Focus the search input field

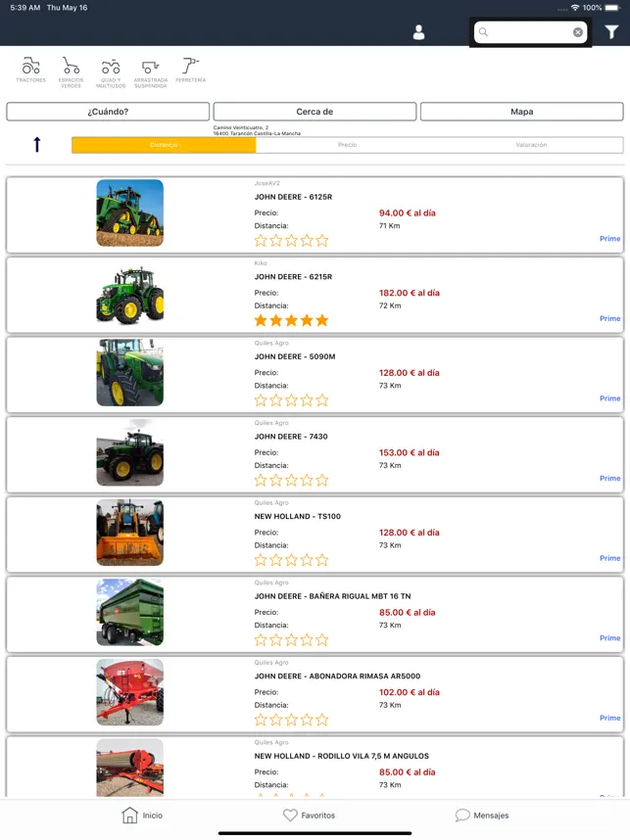click(530, 32)
